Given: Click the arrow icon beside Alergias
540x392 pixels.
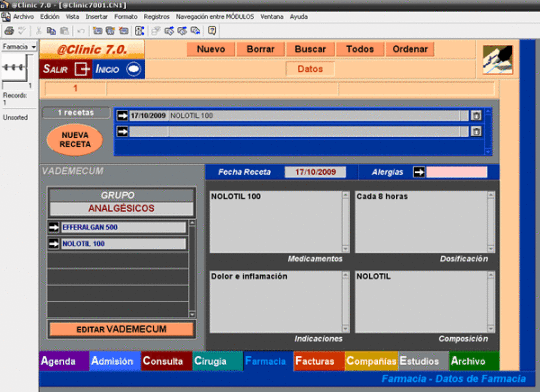Looking at the screenshot, I should (419, 172).
